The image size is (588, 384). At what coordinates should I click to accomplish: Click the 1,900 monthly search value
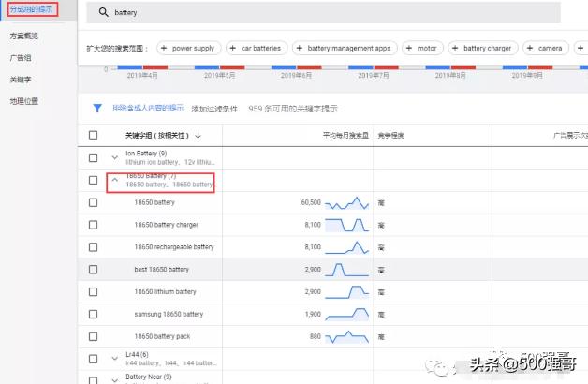(x=313, y=315)
